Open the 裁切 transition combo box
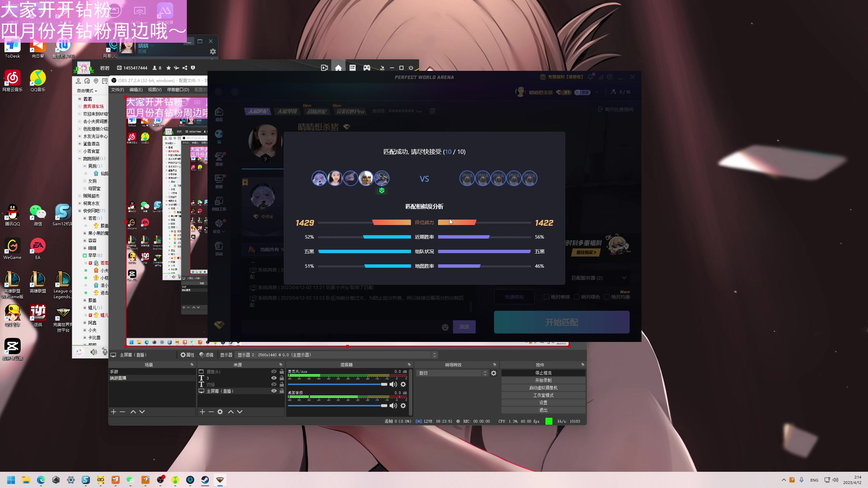Screen dimensions: 868x488 point(452,373)
